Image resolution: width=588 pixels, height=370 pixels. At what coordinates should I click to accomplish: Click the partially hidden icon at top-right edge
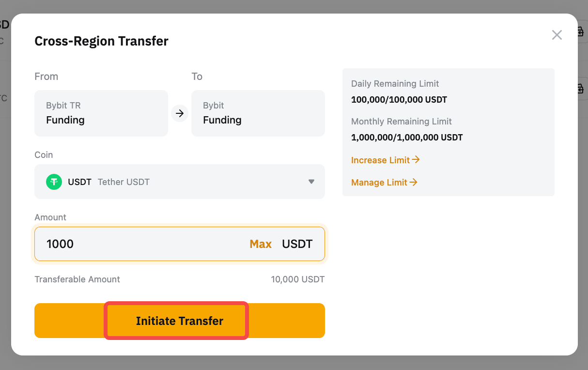[x=580, y=32]
